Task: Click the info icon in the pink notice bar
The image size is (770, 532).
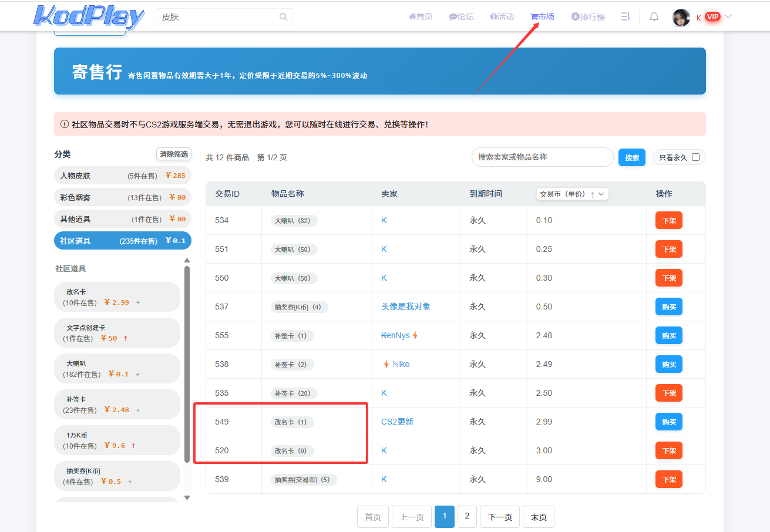Action: click(65, 124)
